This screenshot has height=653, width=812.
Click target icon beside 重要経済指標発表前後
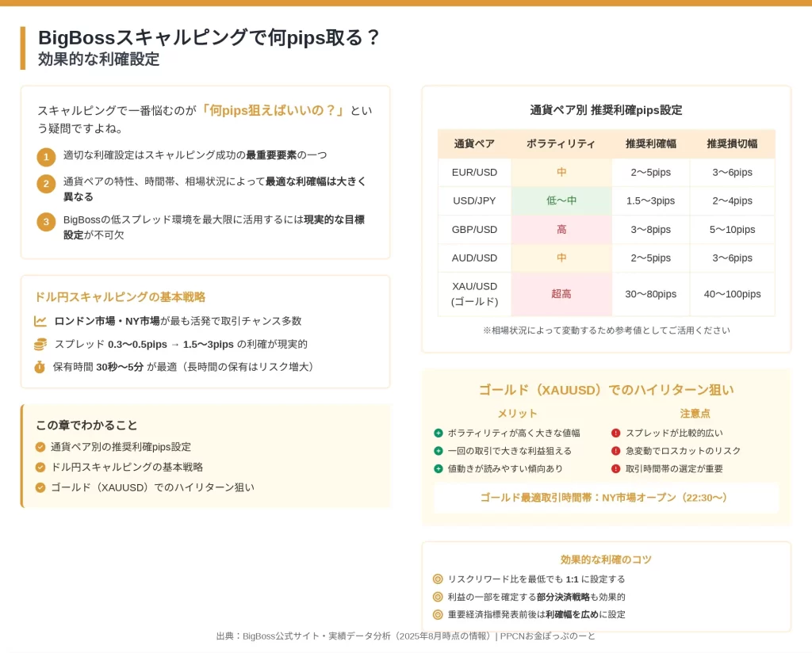[438, 614]
